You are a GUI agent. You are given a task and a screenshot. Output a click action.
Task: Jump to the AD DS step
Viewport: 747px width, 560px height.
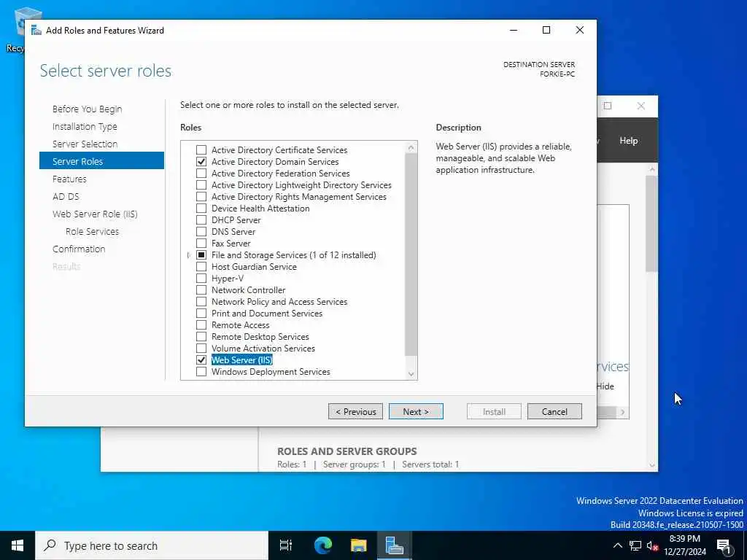[x=66, y=197]
